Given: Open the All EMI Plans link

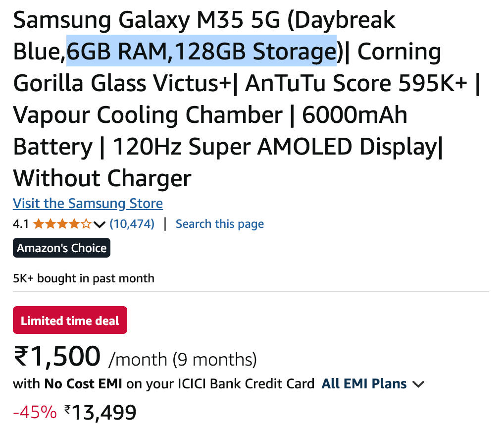Looking at the screenshot, I should [x=364, y=383].
